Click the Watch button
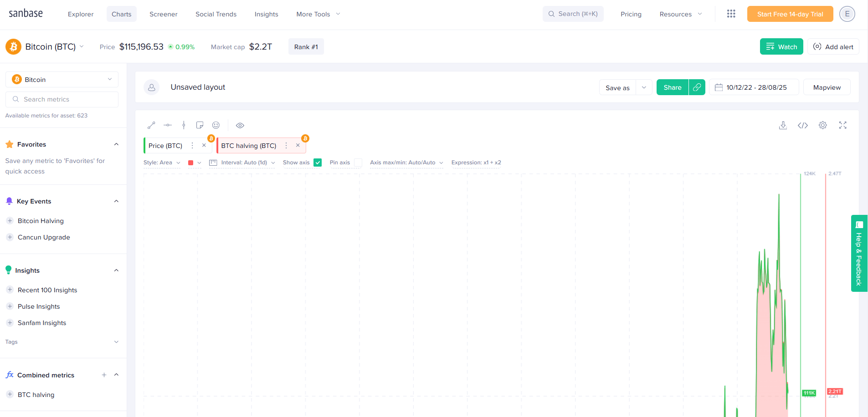Screen dimensions: 868x417 click(x=781, y=46)
